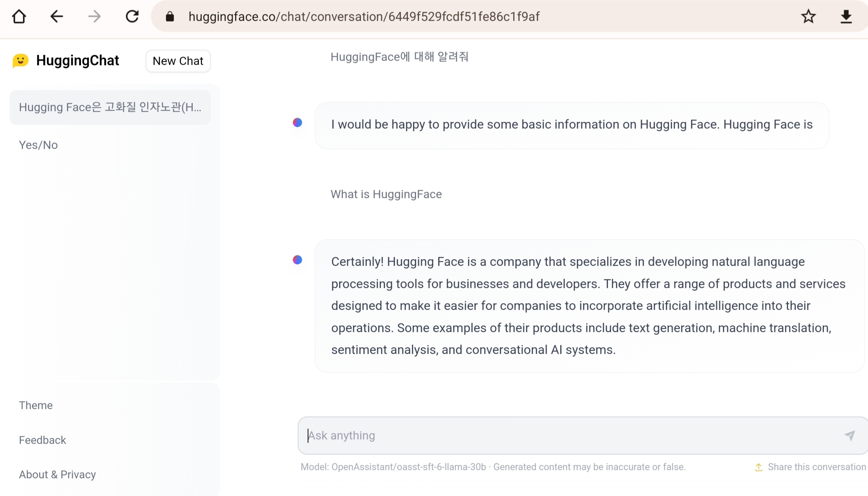Viewport: 868px width, 496px height.
Task: Click the forward arrow icon
Action: [94, 17]
